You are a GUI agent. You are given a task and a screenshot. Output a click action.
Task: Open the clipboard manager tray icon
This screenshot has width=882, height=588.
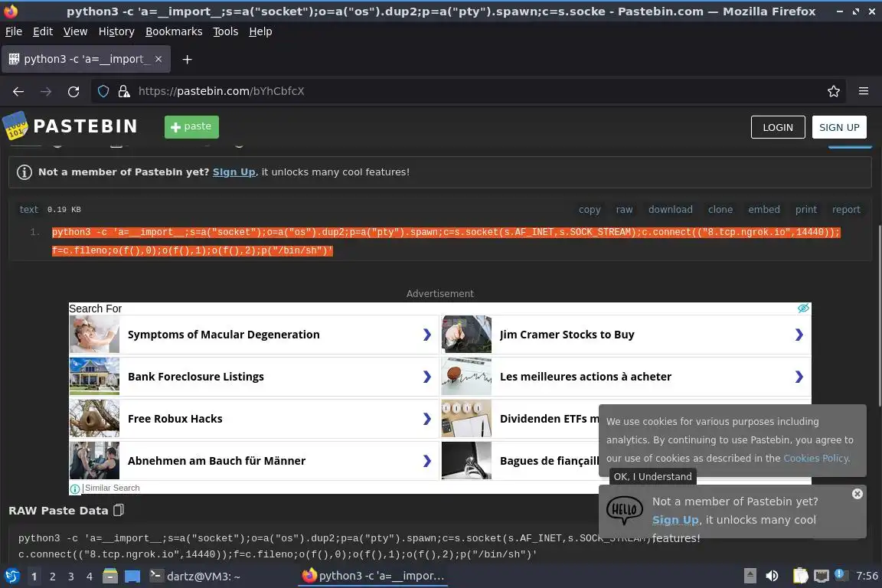point(800,576)
